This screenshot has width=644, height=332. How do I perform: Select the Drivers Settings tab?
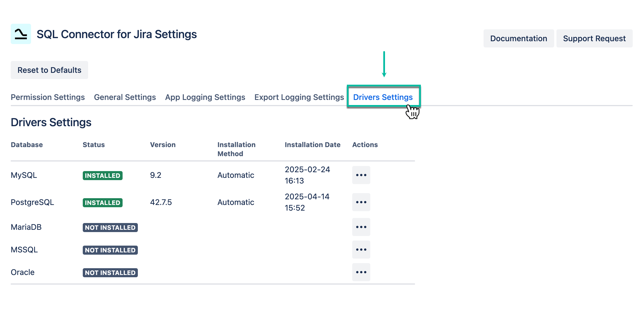click(x=383, y=97)
